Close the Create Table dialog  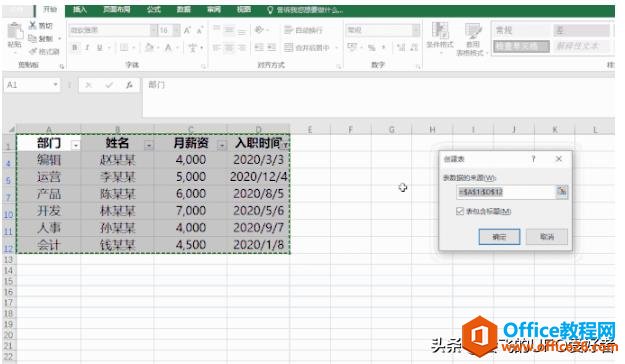point(559,159)
